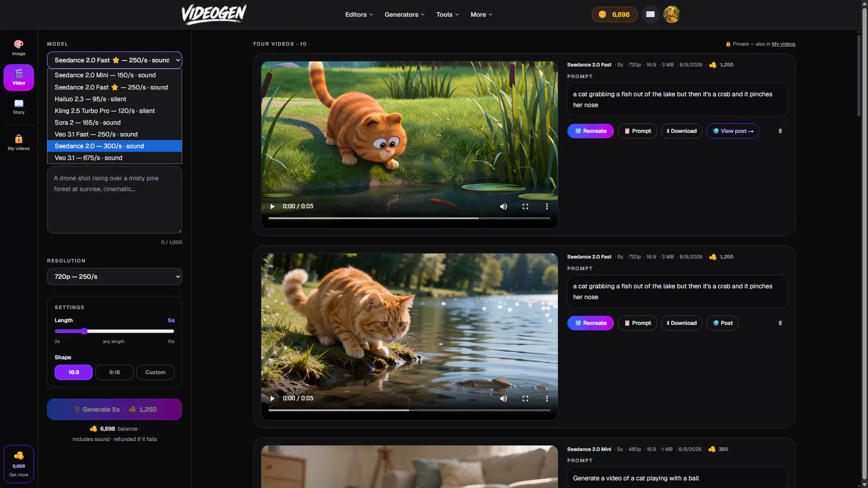This screenshot has width=868, height=488.
Task: Open the More menu
Action: (481, 14)
